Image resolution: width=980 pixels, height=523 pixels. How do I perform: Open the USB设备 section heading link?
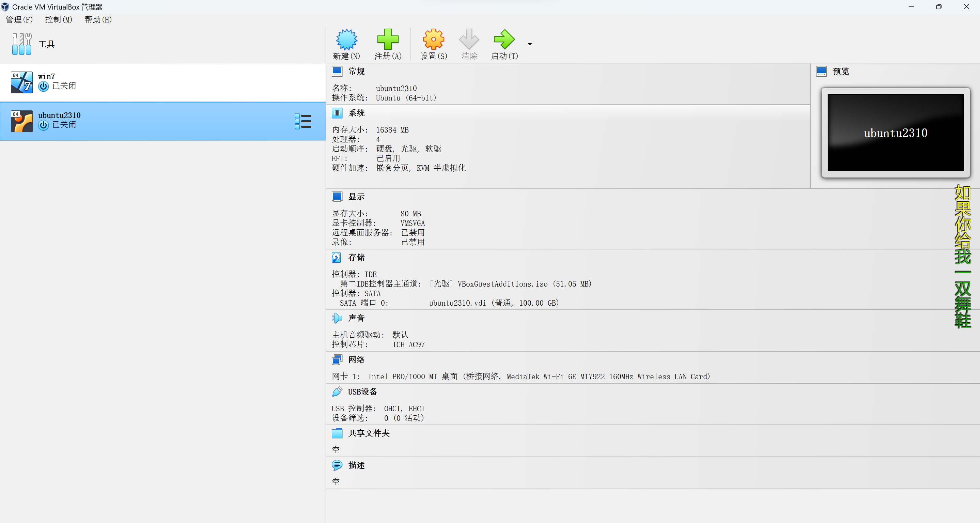click(x=362, y=392)
